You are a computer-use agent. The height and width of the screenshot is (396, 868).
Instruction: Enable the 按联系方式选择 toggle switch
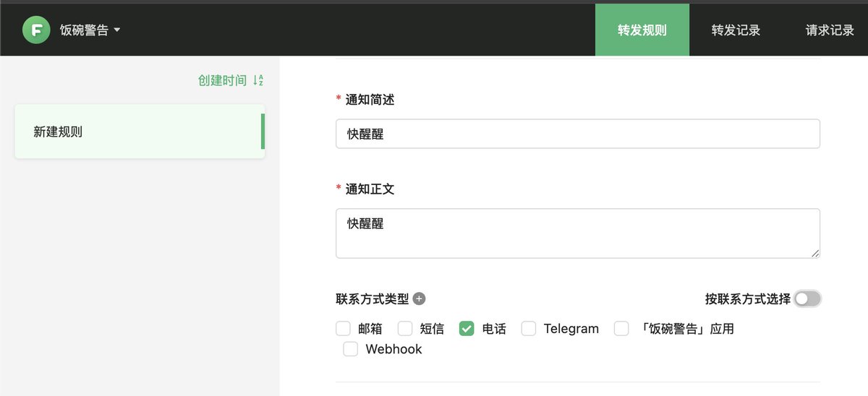pos(807,298)
